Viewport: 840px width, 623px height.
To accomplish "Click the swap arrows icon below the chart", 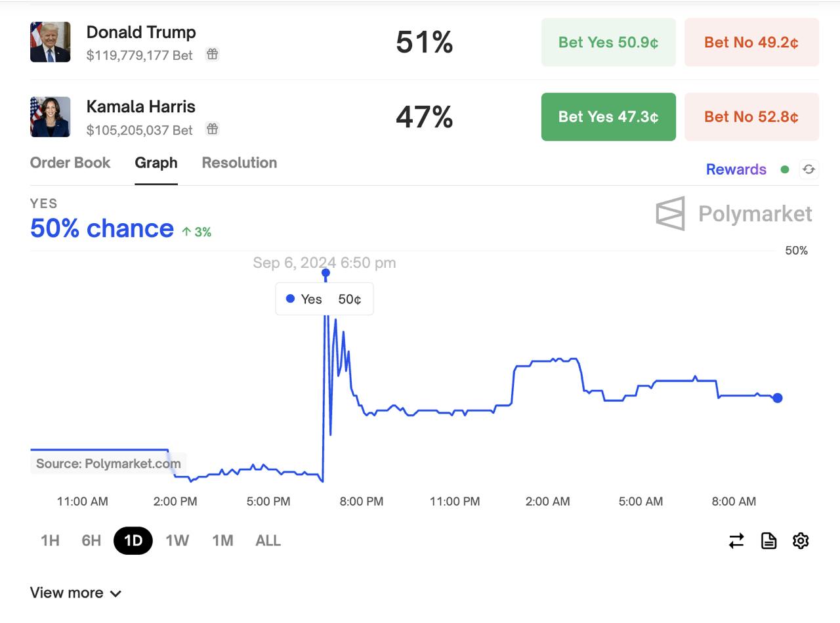I will click(x=736, y=541).
